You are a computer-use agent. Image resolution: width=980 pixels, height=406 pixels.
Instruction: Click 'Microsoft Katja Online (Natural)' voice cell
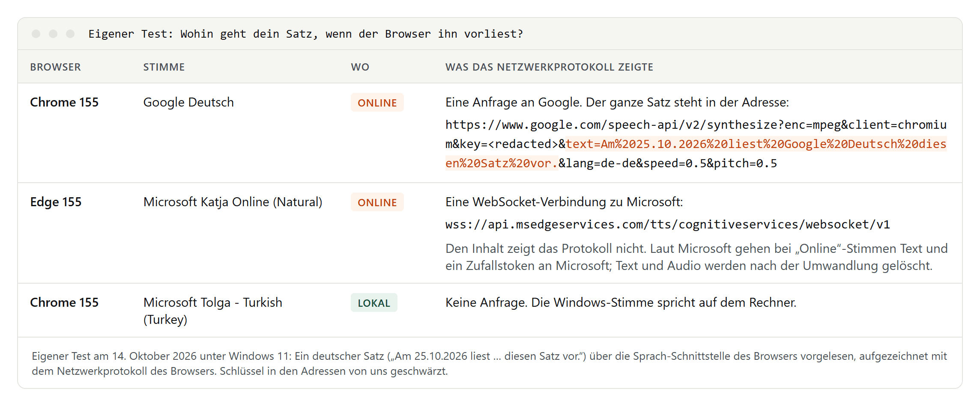click(233, 202)
